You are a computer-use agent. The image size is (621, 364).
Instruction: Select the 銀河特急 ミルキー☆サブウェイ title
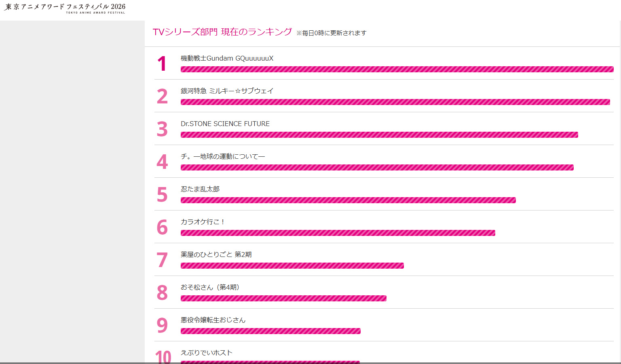[227, 91]
